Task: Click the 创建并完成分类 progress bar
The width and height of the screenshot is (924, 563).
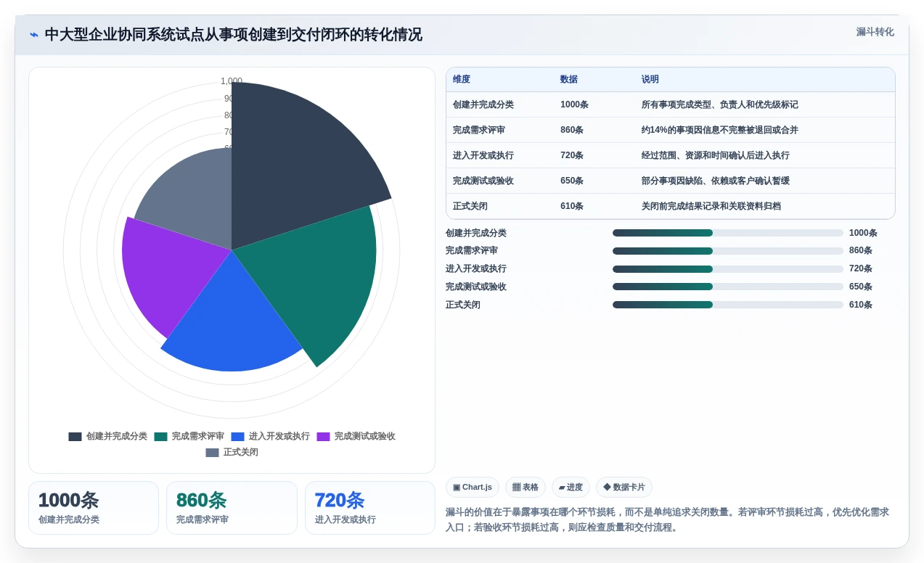Action: 728,233
